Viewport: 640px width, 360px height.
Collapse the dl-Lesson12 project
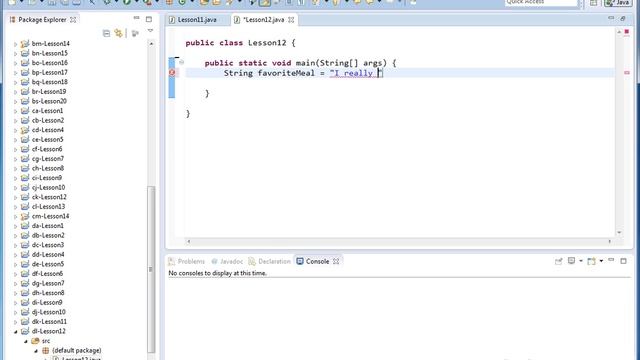click(16, 331)
